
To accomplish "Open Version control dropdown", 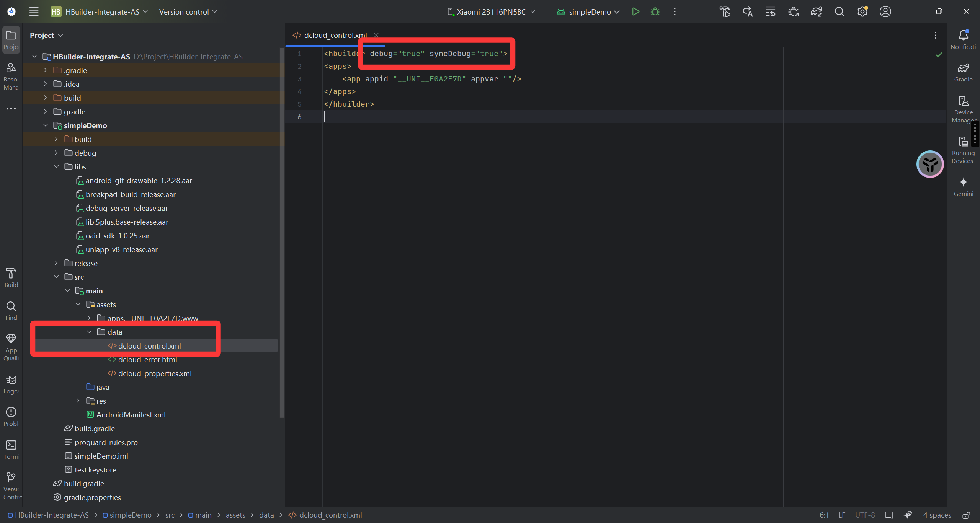I will pyautogui.click(x=188, y=11).
